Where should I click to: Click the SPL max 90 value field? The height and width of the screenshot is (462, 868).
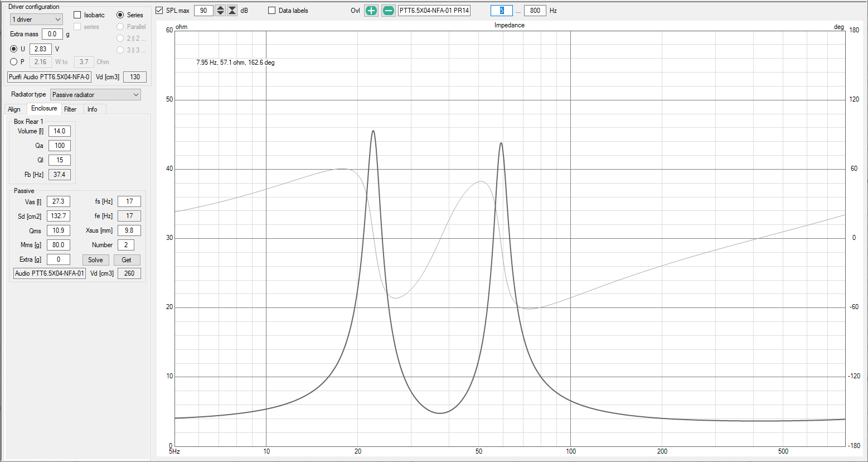[x=203, y=11]
